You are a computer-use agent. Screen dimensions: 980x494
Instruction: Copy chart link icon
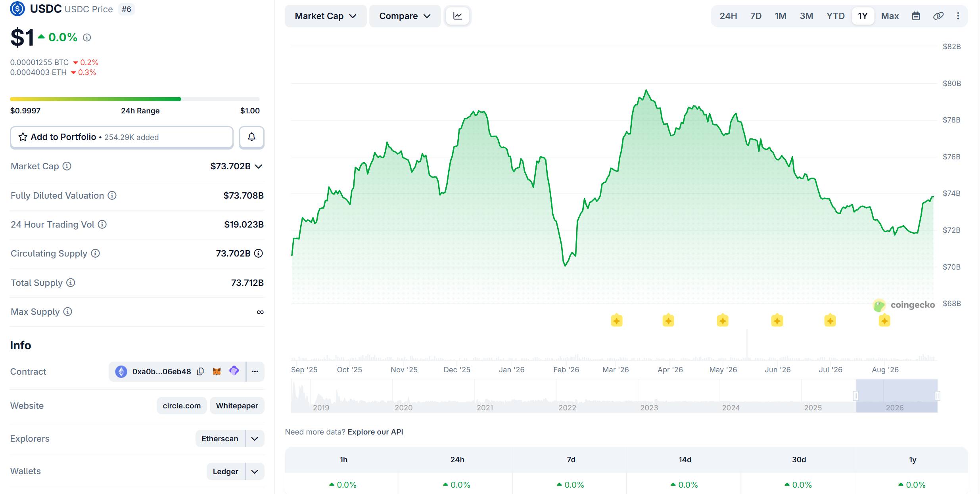coord(938,16)
